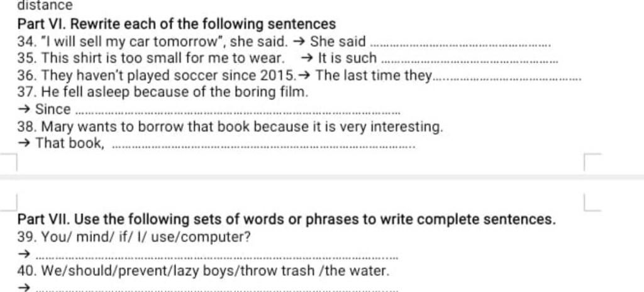
Task: Click the arrow before 'Since'
Action: pos(25,109)
